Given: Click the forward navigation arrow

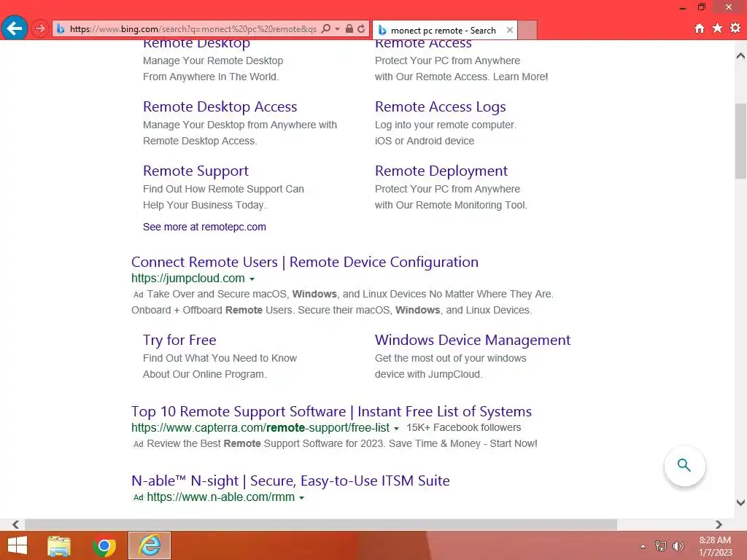Looking at the screenshot, I should click(40, 28).
